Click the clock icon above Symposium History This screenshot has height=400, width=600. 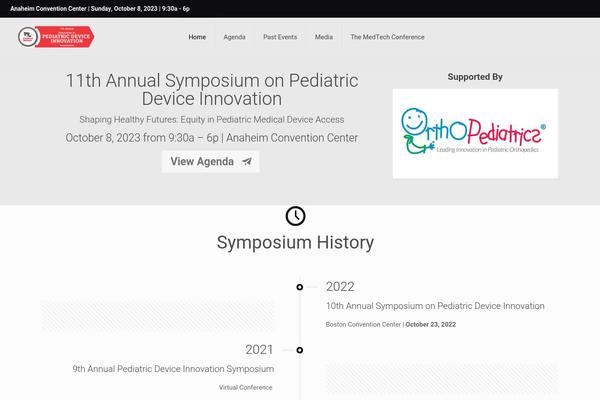coord(295,216)
